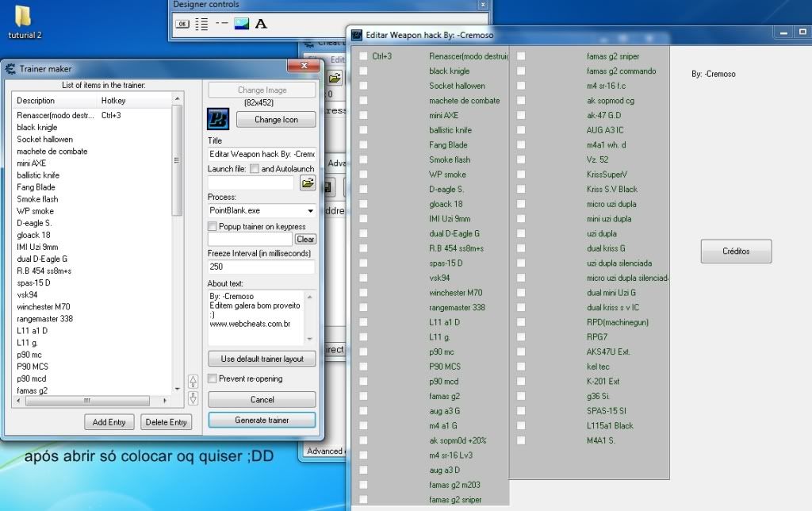This screenshot has height=511, width=812.
Task: Enable the Autolaunch checkbox
Action: (255, 169)
